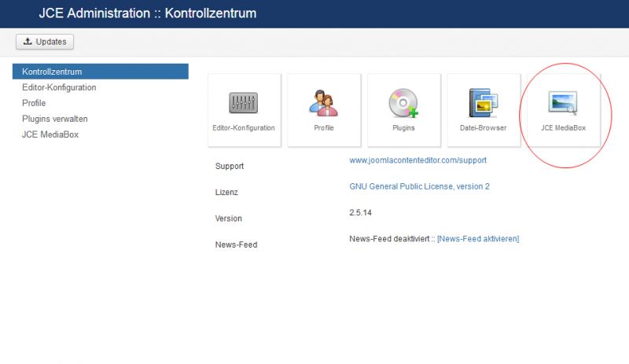Open GNU General Public License link
This screenshot has width=629, height=364.
pos(419,186)
